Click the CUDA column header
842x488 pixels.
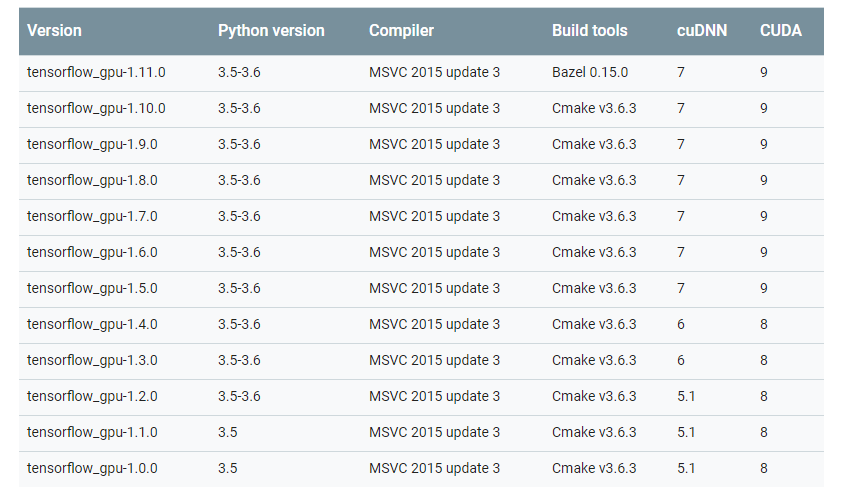pos(780,31)
